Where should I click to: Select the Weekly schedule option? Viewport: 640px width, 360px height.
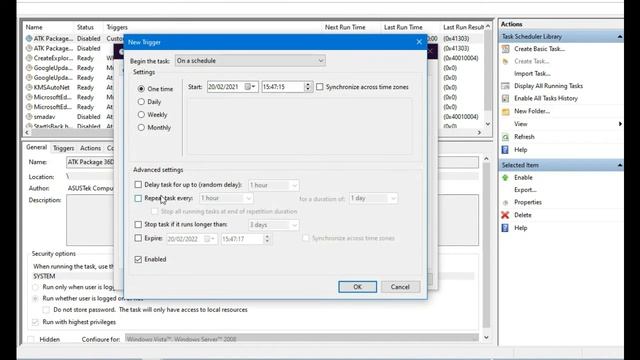141,115
